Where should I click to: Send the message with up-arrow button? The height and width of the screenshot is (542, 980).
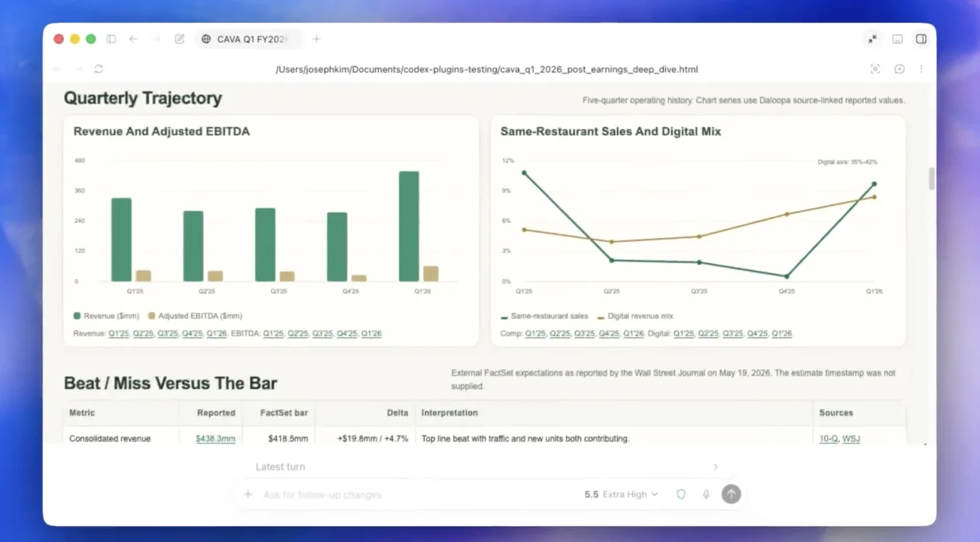point(731,494)
